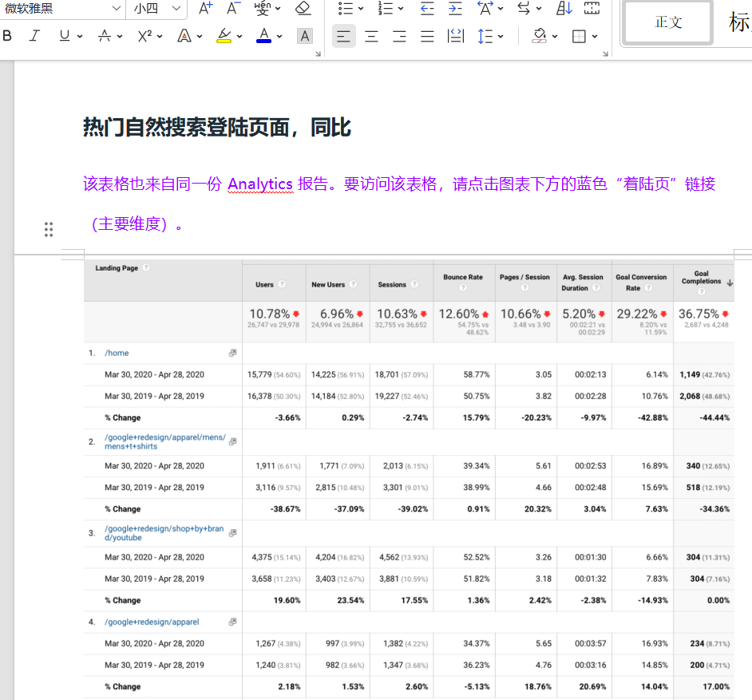Click the increase font size icon
This screenshot has width=752, height=700.
pyautogui.click(x=205, y=9)
